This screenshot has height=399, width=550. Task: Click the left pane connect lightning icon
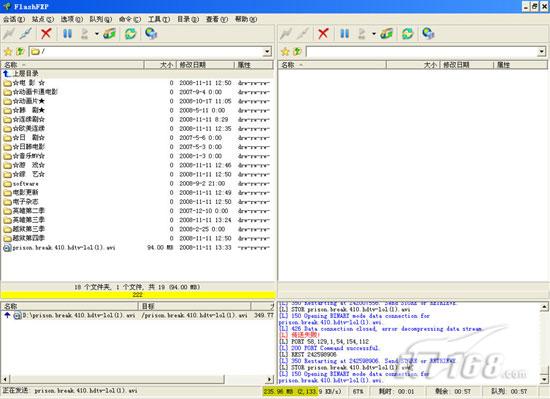(x=9, y=34)
